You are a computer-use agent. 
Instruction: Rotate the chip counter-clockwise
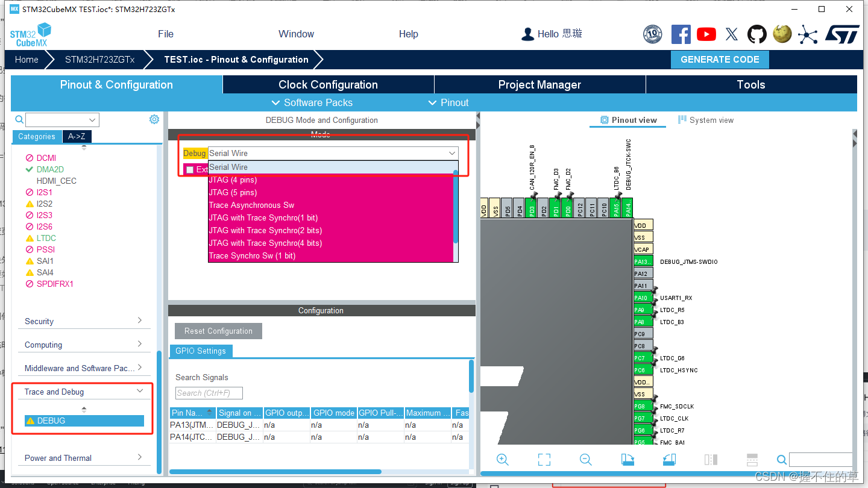tap(669, 460)
